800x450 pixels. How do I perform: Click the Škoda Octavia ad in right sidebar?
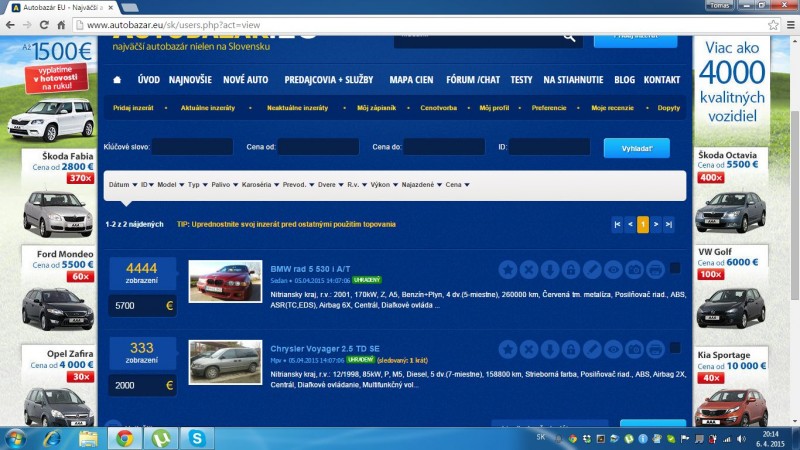[731, 191]
